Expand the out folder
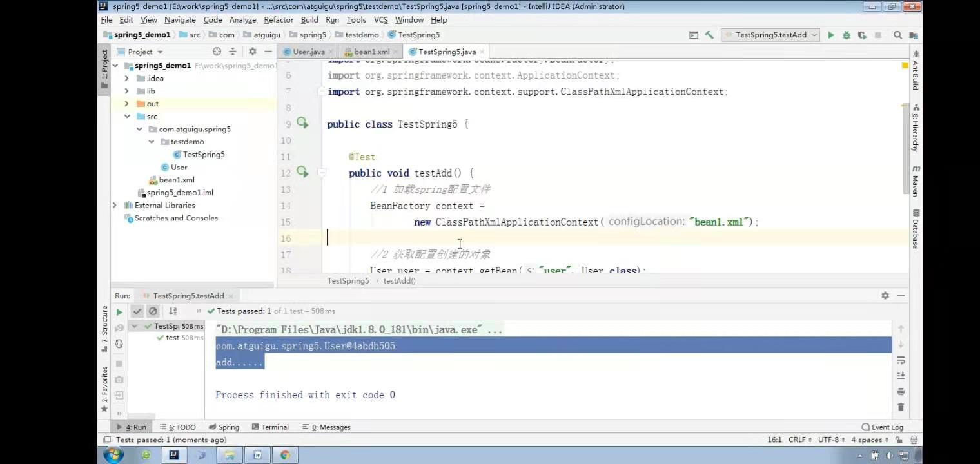 (127, 104)
